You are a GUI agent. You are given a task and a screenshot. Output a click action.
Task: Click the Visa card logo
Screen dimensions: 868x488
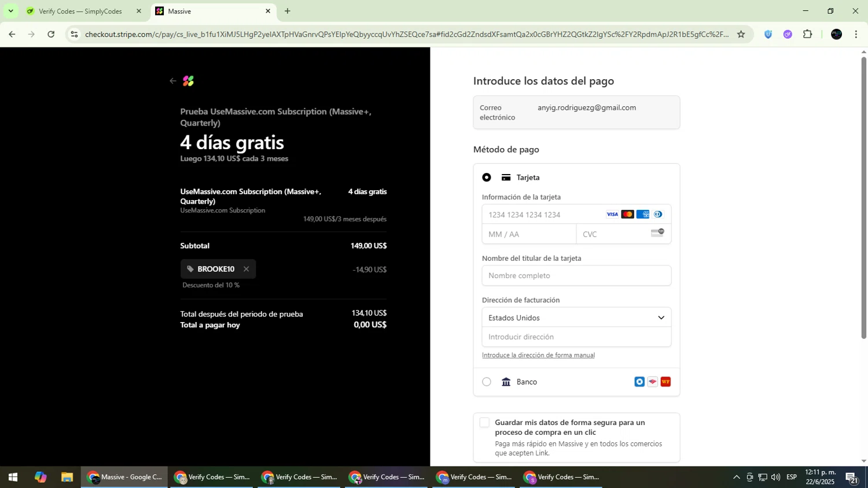pyautogui.click(x=612, y=215)
